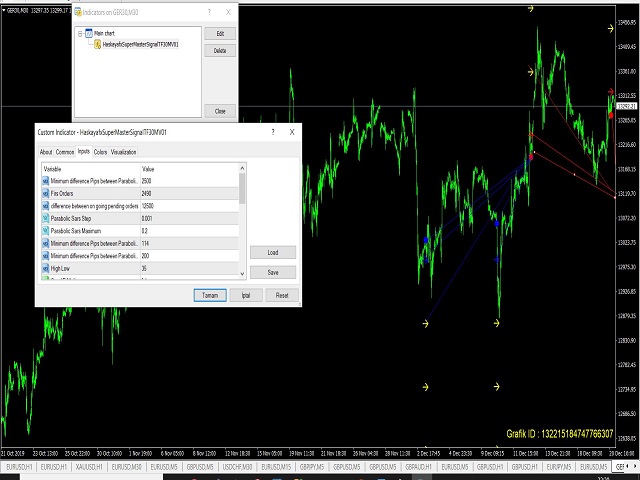
Task: Open the GER30,M30 chart title dropdown arrow
Action: [x=4, y=11]
